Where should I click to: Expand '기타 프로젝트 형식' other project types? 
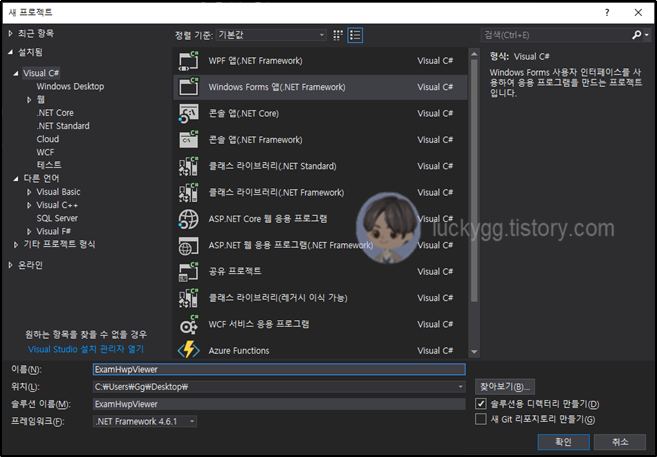point(16,245)
